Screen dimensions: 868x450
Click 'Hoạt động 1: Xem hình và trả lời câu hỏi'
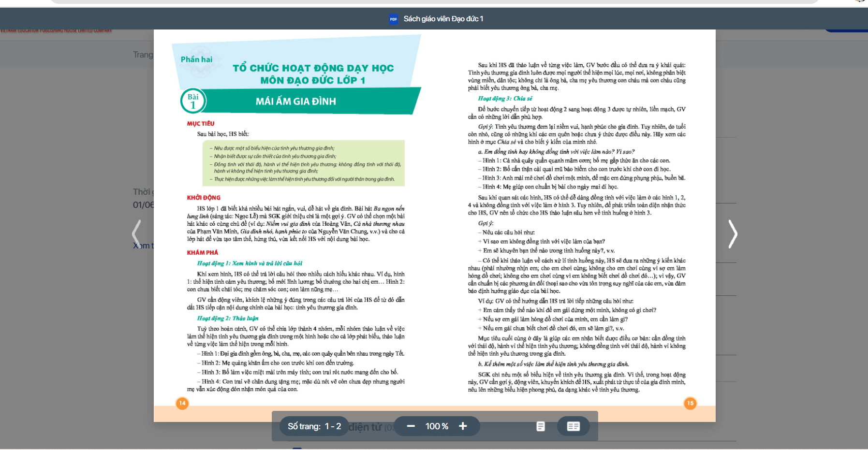(x=250, y=263)
